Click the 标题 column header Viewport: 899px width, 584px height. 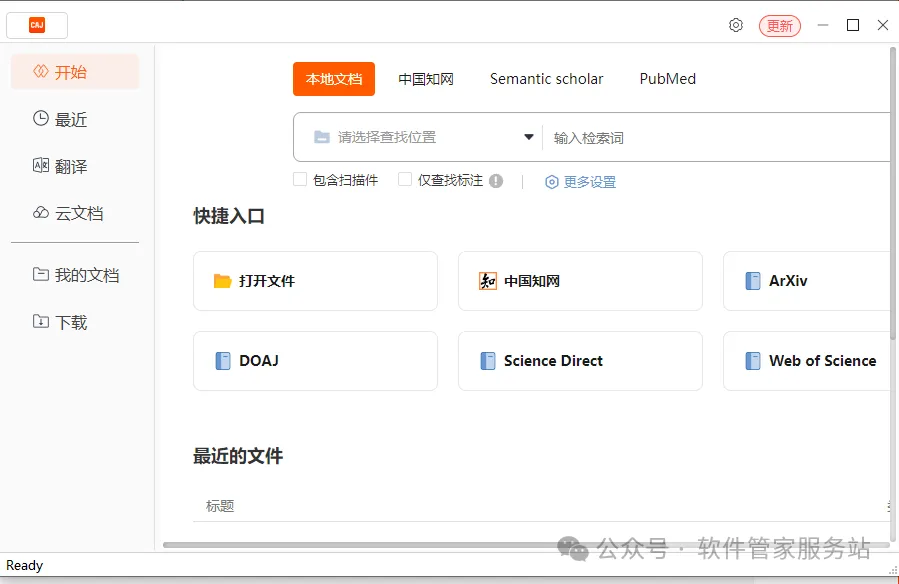[220, 506]
